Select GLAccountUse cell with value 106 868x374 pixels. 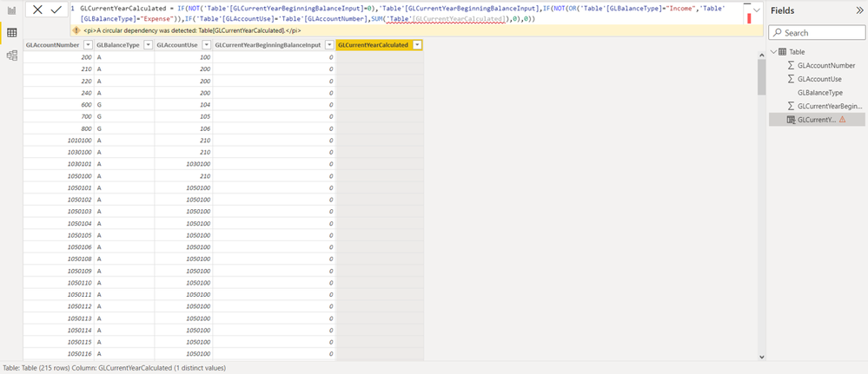184,128
